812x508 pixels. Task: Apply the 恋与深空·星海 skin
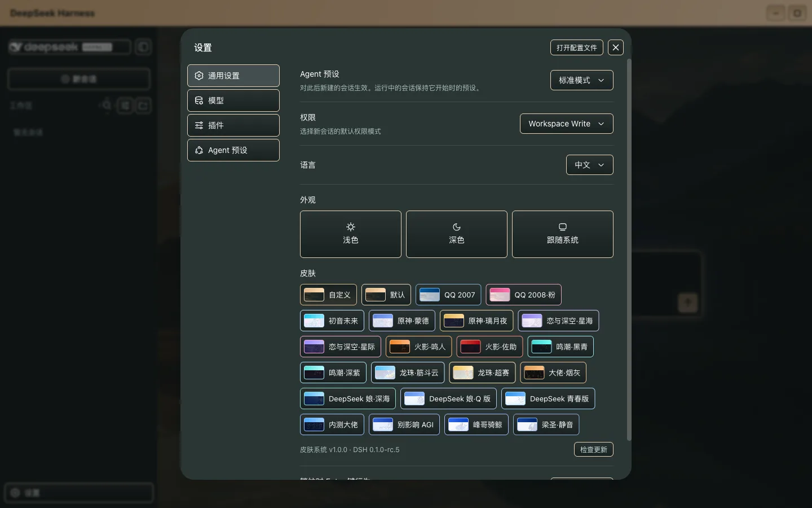(x=558, y=321)
